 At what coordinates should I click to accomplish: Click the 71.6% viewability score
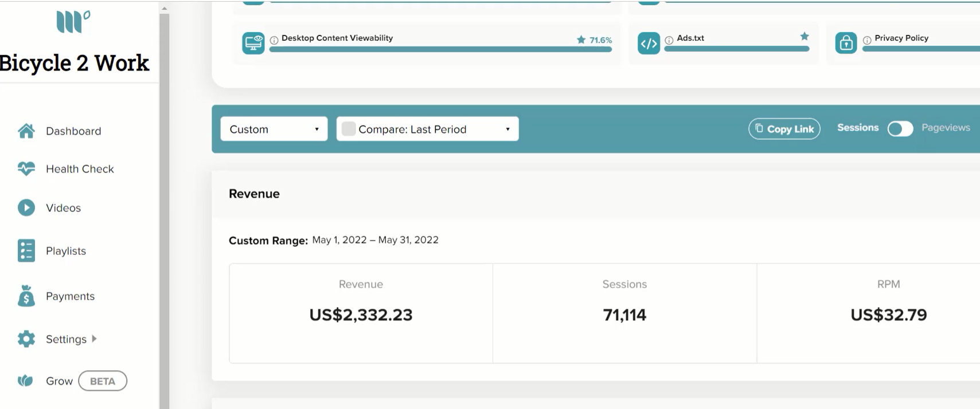pyautogui.click(x=600, y=40)
